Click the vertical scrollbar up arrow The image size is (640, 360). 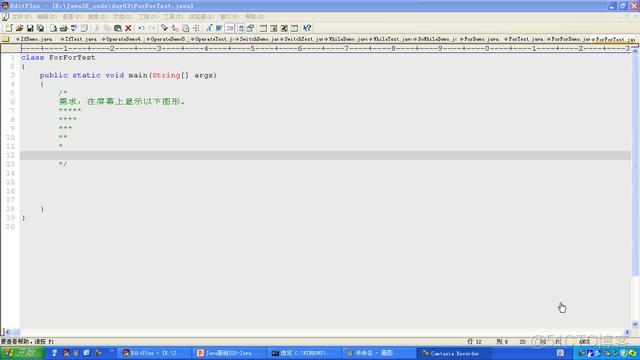[635, 51]
